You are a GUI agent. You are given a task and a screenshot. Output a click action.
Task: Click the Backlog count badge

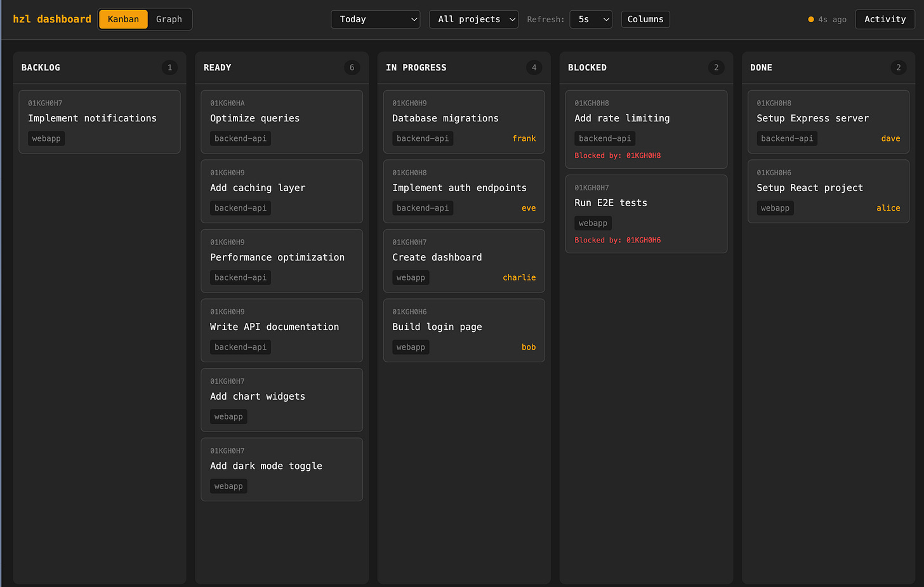click(169, 67)
